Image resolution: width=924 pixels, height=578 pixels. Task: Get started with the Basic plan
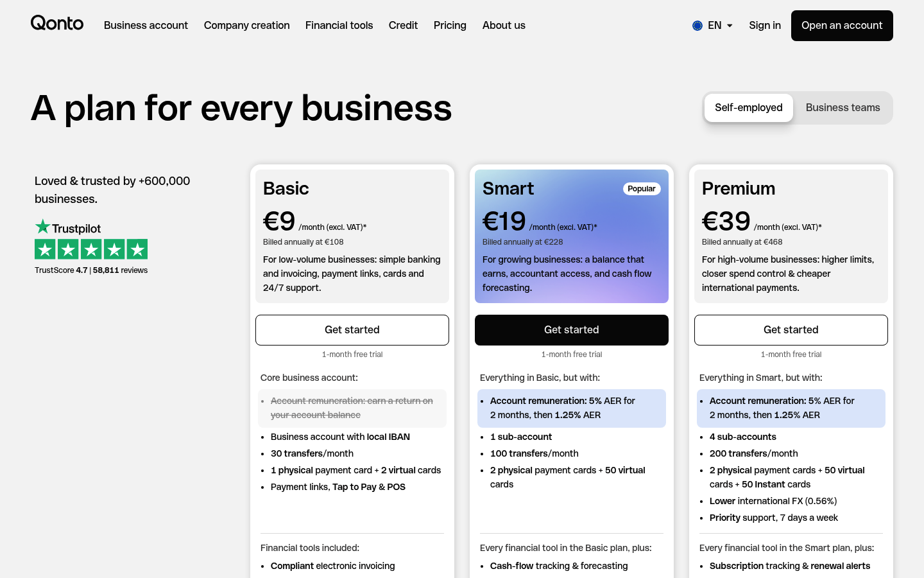(x=352, y=330)
